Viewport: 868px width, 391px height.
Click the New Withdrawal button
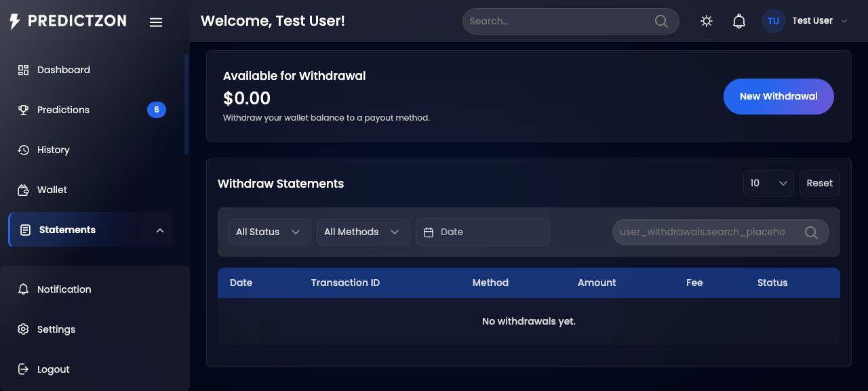(778, 96)
